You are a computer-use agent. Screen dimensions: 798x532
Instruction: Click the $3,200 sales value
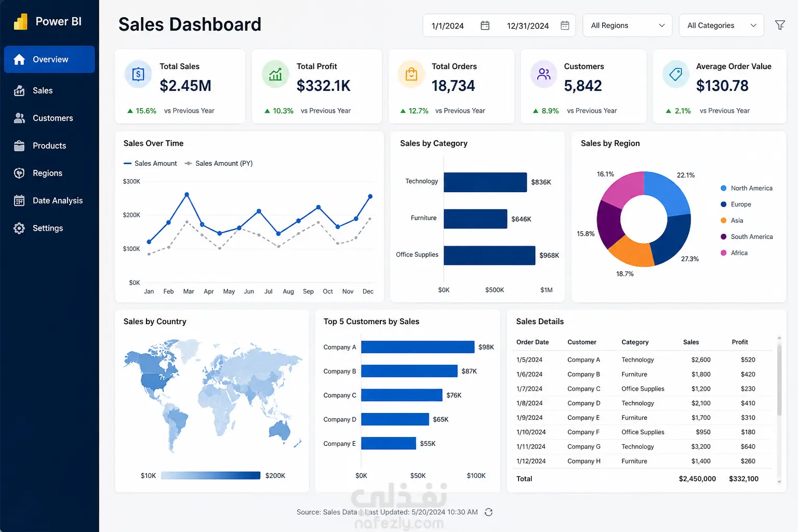coord(701,447)
